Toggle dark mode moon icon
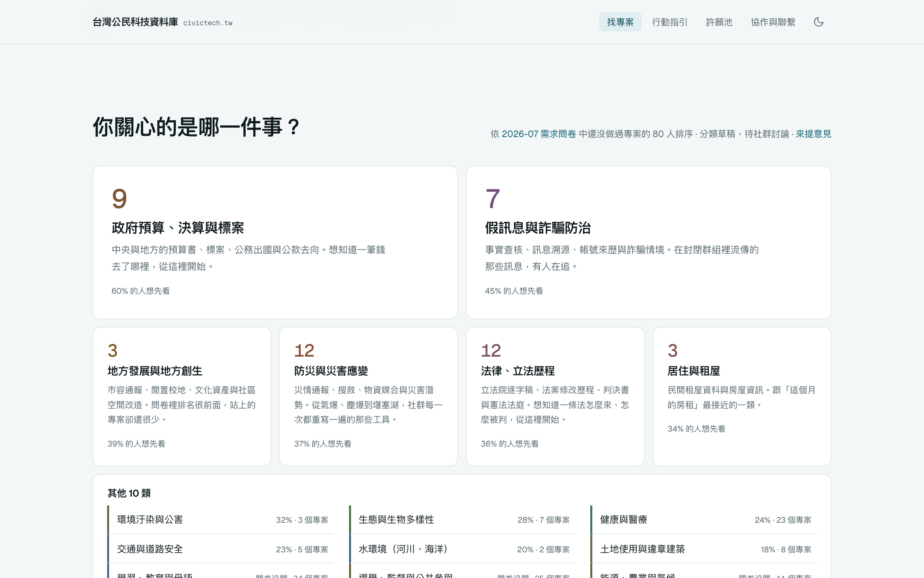 pyautogui.click(x=818, y=22)
